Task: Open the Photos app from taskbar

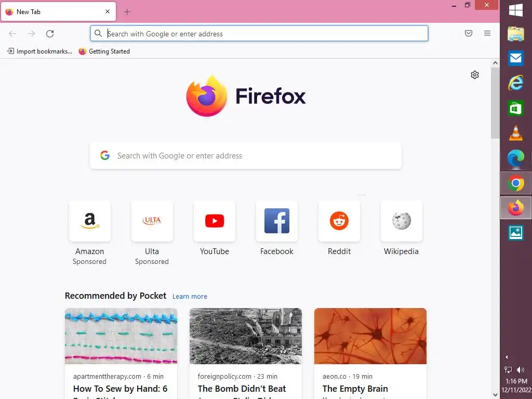Action: pos(516,233)
